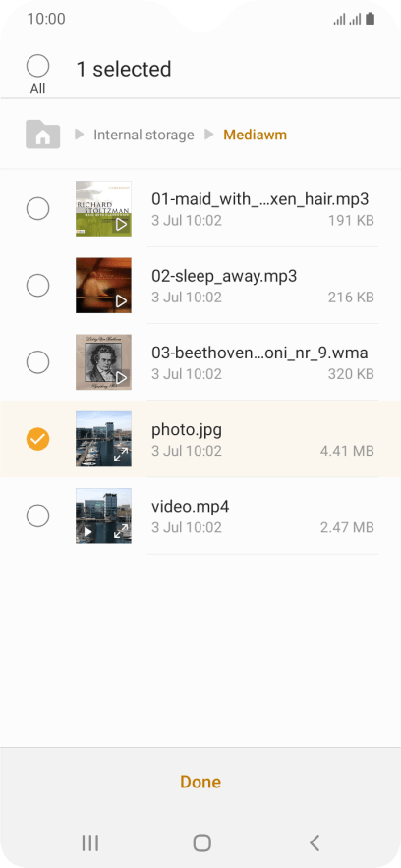Viewport: 401px width, 868px height.
Task: Open the home folder icon in breadcrumb
Action: [x=42, y=134]
